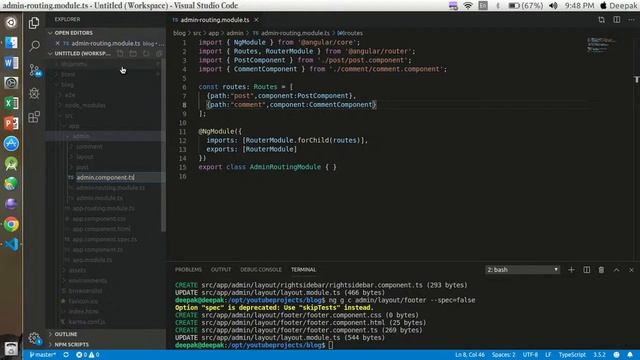The width and height of the screenshot is (640, 360).
Task: Open the editor More Actions ellipsis menu
Action: coord(631,20)
